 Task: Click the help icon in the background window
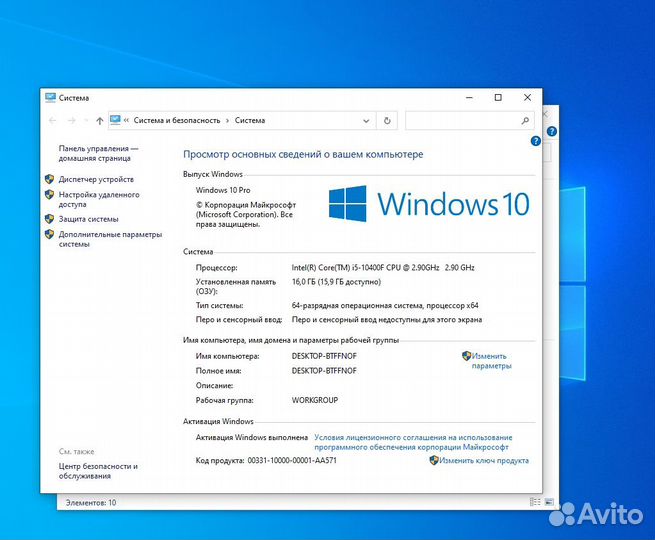click(551, 131)
